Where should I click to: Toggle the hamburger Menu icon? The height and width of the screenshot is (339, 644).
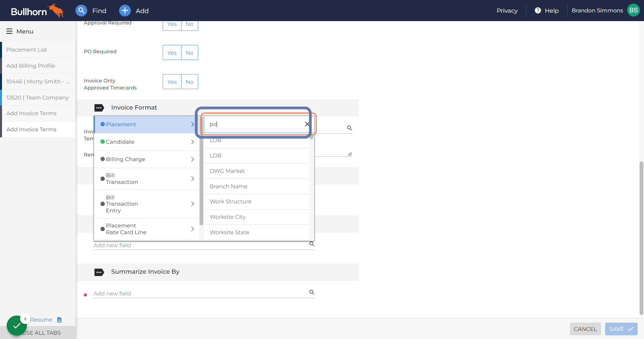9,31
